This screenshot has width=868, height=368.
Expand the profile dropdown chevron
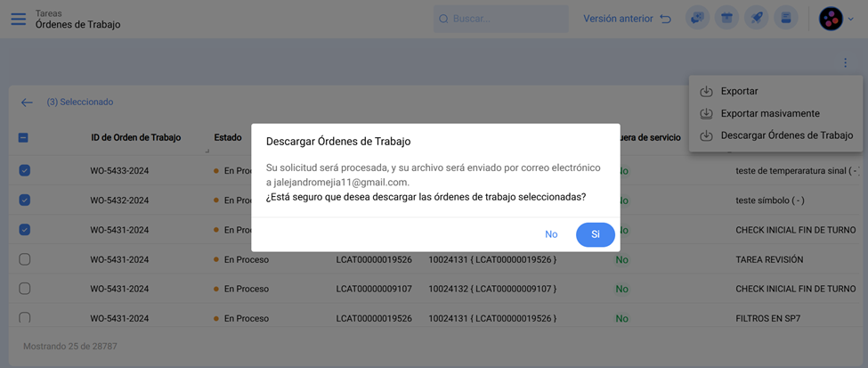[851, 20]
